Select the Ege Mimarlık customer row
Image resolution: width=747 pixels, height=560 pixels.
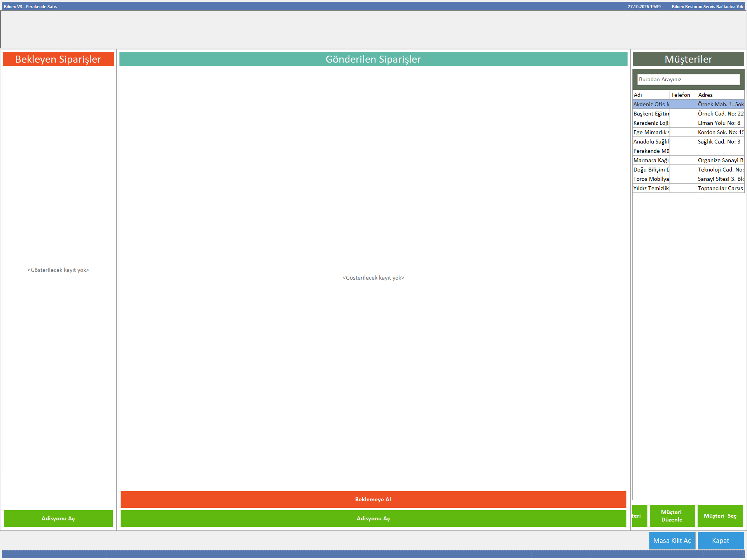(x=688, y=132)
